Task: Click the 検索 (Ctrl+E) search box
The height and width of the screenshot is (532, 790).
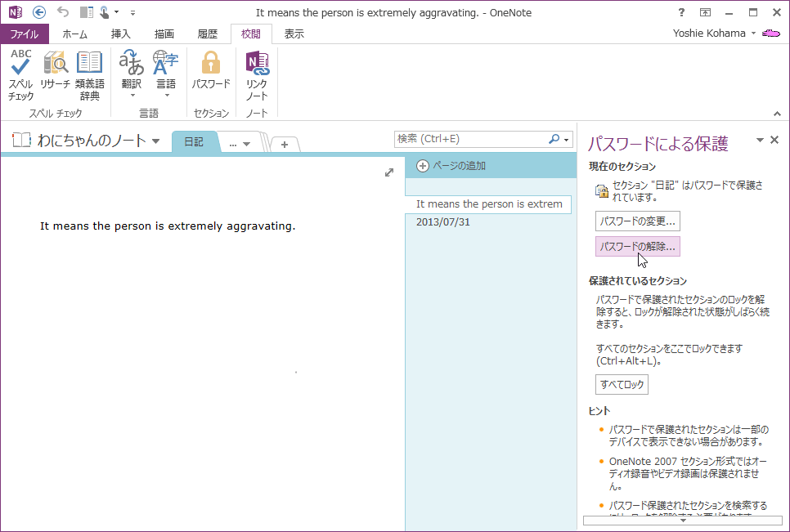Action: point(469,139)
